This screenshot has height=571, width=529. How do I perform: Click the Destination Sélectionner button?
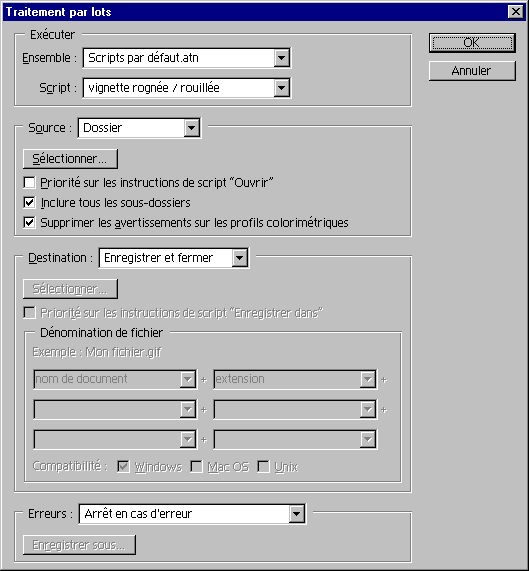(x=70, y=289)
